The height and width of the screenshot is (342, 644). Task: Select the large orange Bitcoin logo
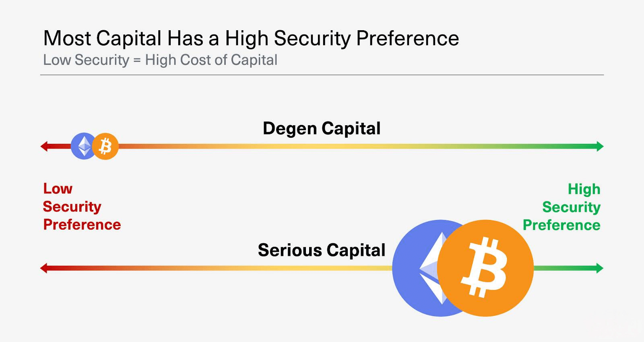coord(485,268)
